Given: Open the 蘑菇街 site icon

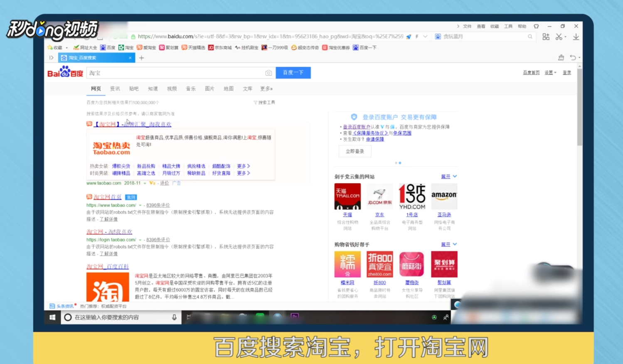Looking at the screenshot, I should (412, 264).
